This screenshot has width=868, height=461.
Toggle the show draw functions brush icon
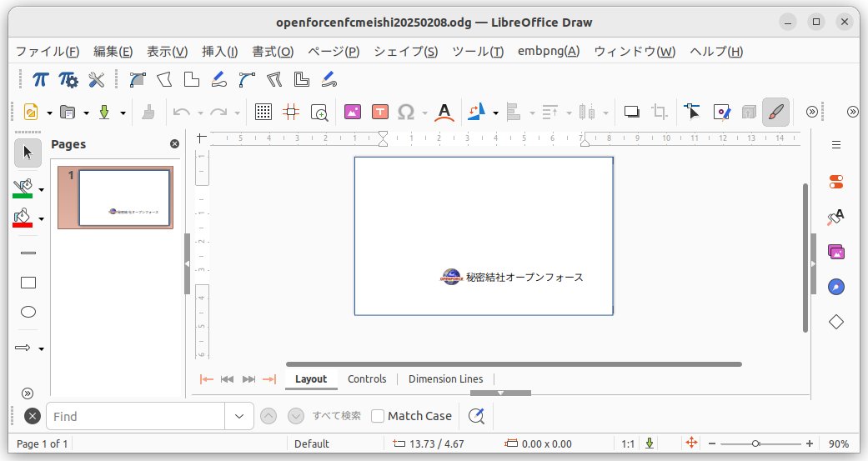pos(775,113)
